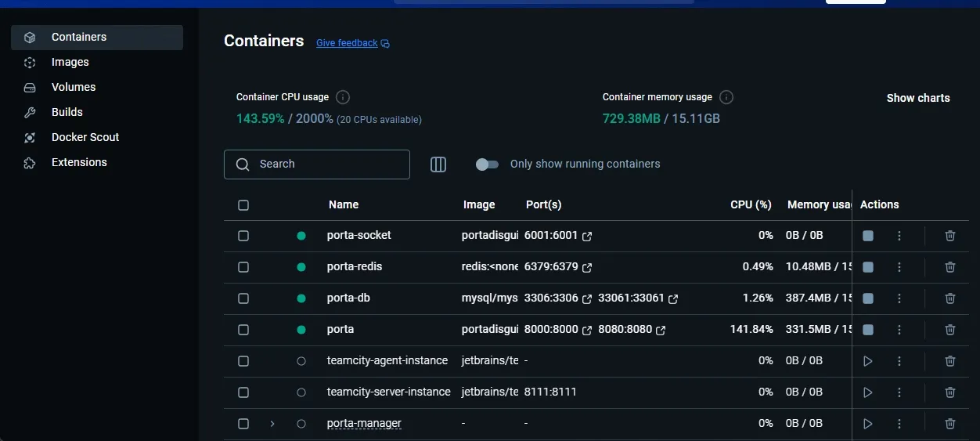
Task: Open port 8080:8080 link for porta
Action: coord(632,330)
